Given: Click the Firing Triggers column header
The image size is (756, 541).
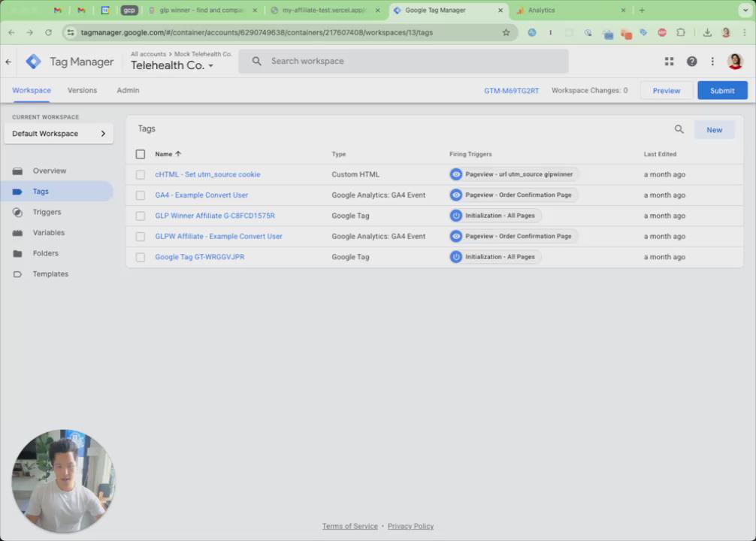Looking at the screenshot, I should pos(470,154).
